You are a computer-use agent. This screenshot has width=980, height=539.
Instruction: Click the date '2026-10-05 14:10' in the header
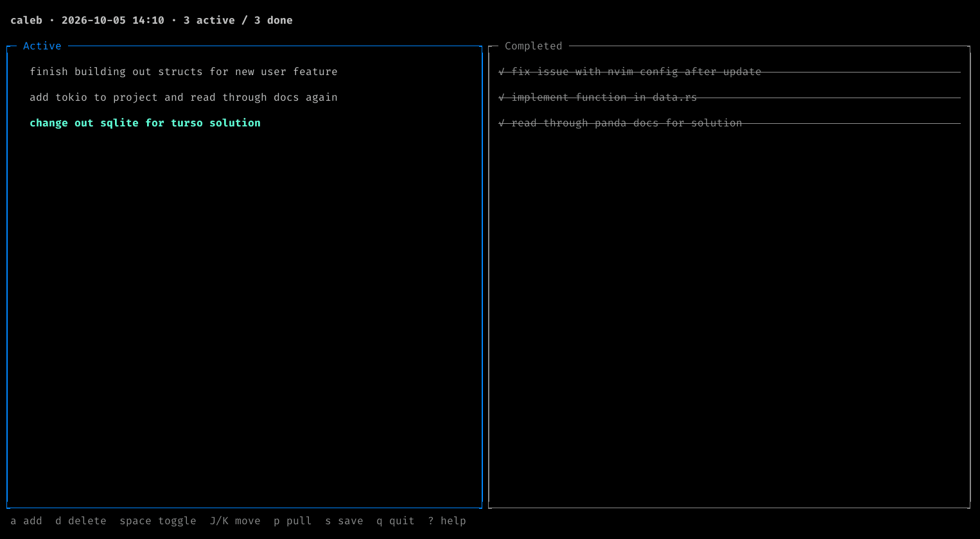click(113, 21)
